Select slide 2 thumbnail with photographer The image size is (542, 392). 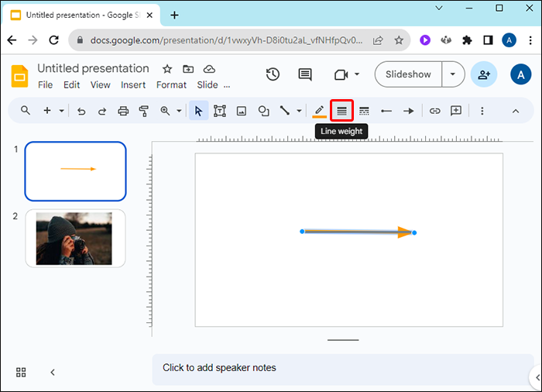coord(75,239)
